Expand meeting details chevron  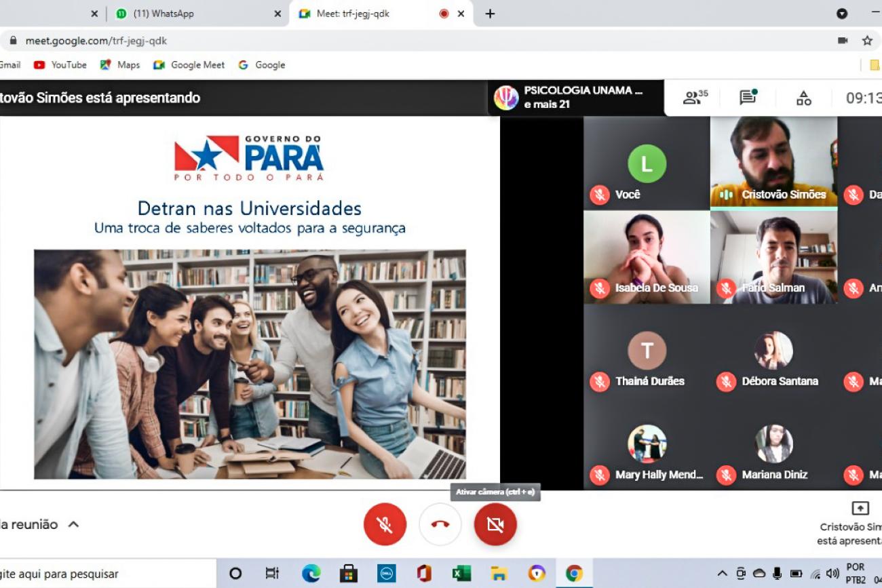(73, 524)
